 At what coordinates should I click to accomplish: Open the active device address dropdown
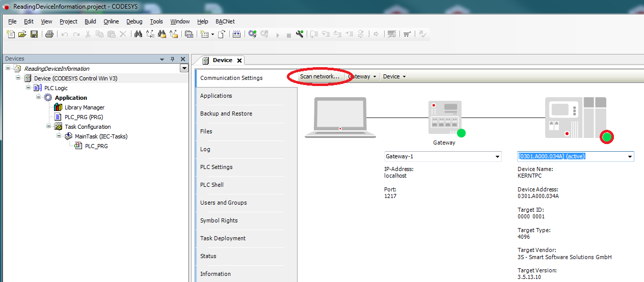pyautogui.click(x=630, y=157)
